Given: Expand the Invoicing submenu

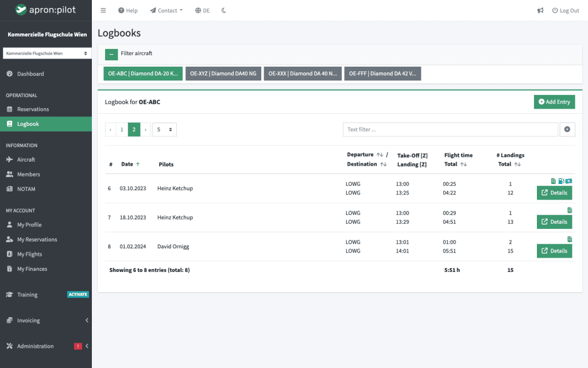Looking at the screenshot, I should point(46,320).
